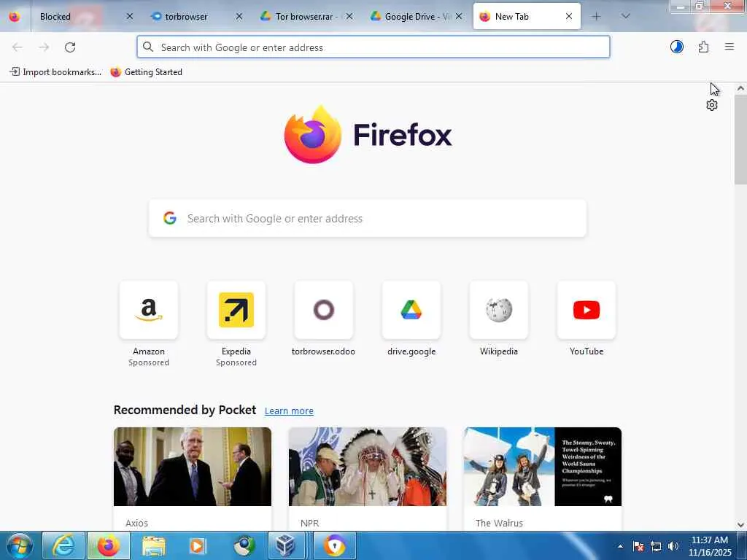Switch to the Tor browser.rar tab
This screenshot has height=560, width=747.
point(304,17)
